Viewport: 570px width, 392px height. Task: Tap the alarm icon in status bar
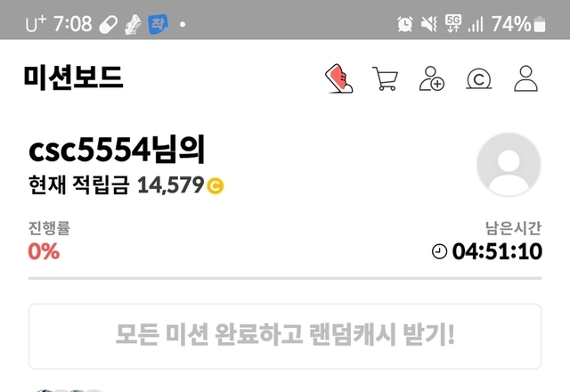point(404,24)
